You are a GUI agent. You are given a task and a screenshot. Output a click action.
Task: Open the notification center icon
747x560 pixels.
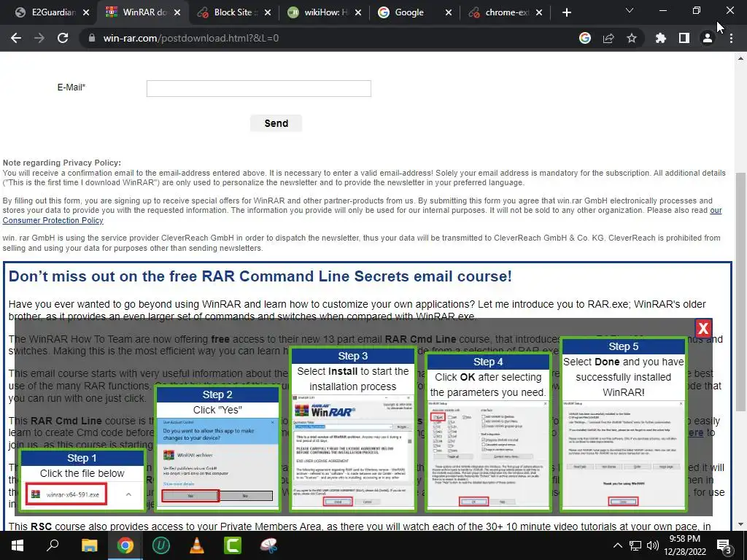pos(724,547)
